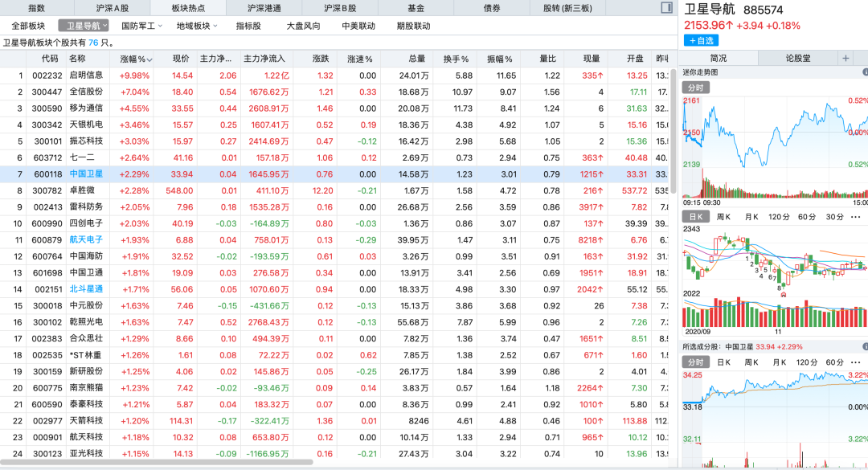Select 30分 period for sector chart
Image resolution: width=868 pixels, height=470 pixels.
(834, 217)
